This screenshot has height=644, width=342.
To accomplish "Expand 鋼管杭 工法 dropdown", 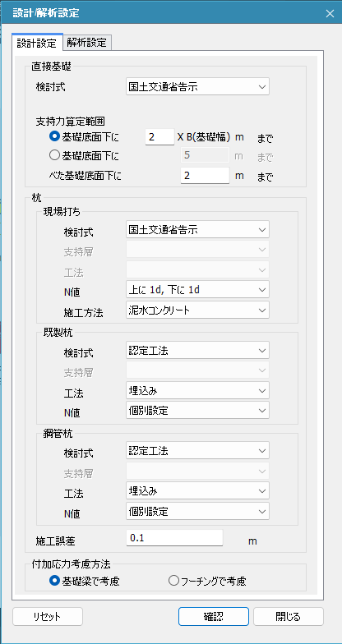I will [x=197, y=491].
